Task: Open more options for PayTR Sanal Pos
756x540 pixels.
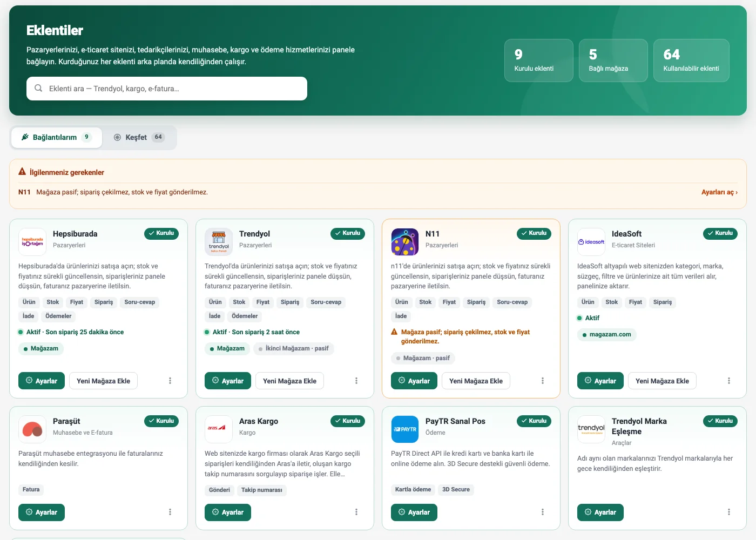Action: click(x=543, y=512)
